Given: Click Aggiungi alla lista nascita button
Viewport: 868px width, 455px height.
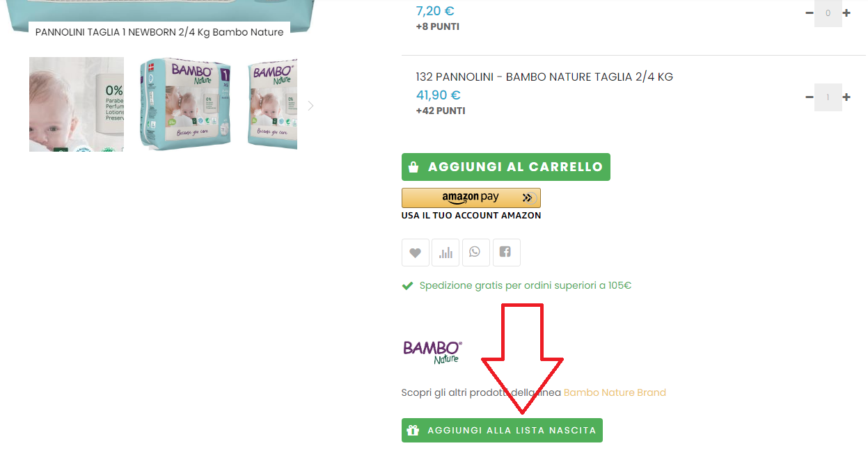Looking at the screenshot, I should [x=502, y=430].
